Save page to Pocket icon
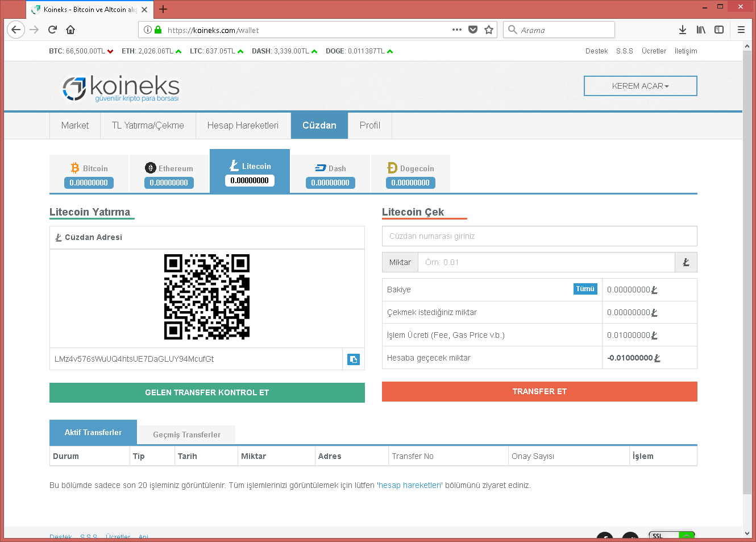Viewport: 756px width, 542px height. [x=473, y=30]
